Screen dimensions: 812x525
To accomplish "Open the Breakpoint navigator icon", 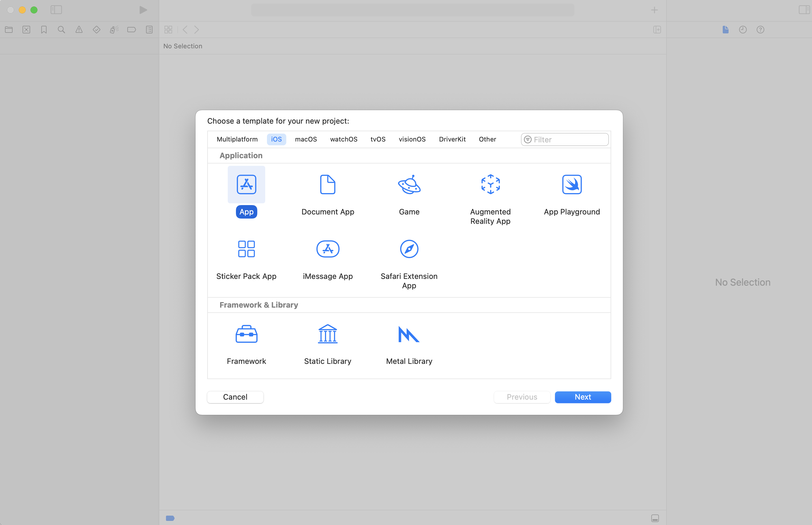I will [x=131, y=30].
